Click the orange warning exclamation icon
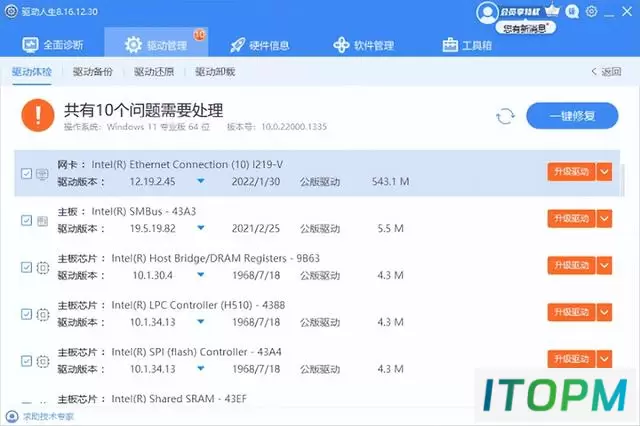This screenshot has height=426, width=640. tap(38, 115)
